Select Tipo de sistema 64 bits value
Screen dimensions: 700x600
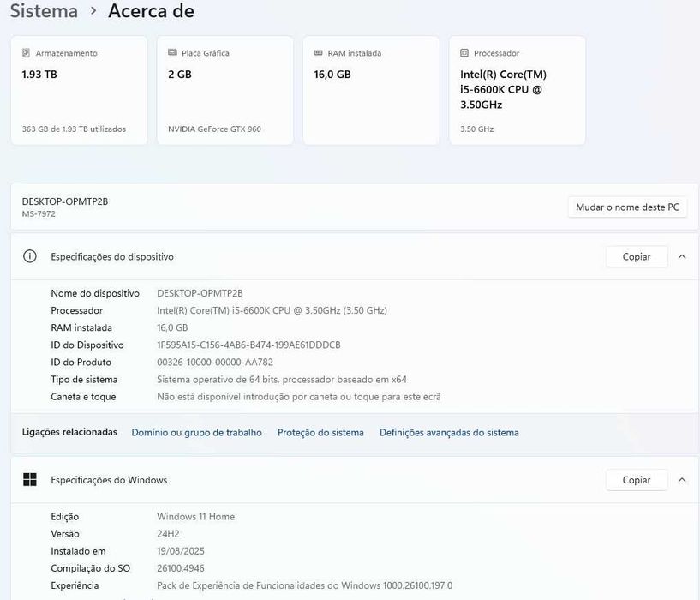pos(282,380)
